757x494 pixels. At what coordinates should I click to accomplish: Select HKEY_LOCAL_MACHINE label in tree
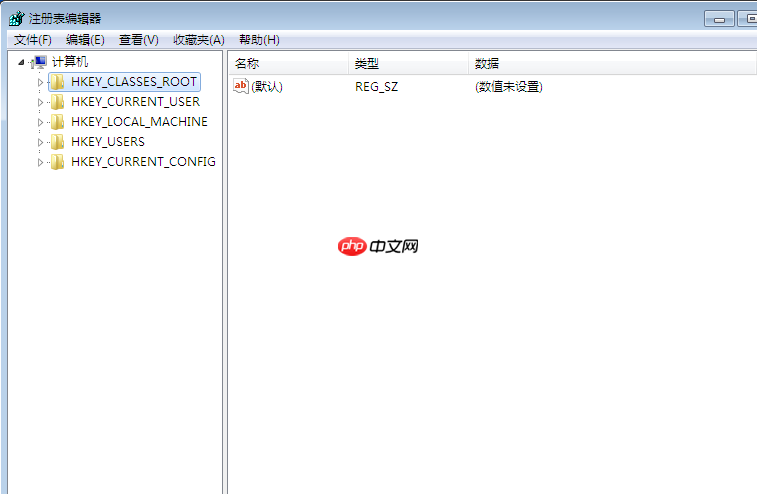click(139, 122)
